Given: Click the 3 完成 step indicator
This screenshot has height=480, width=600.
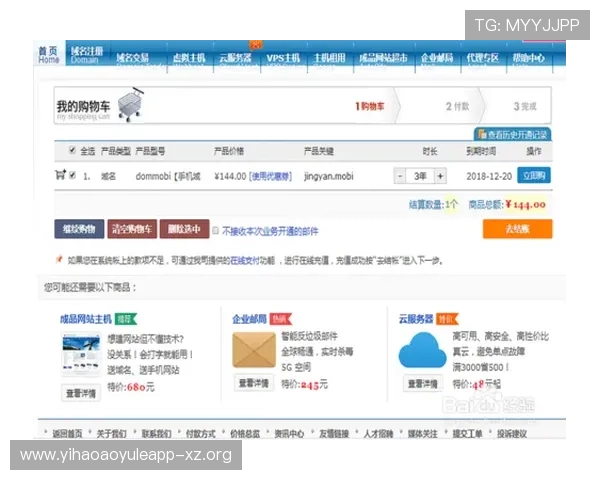Looking at the screenshot, I should pyautogui.click(x=525, y=106).
